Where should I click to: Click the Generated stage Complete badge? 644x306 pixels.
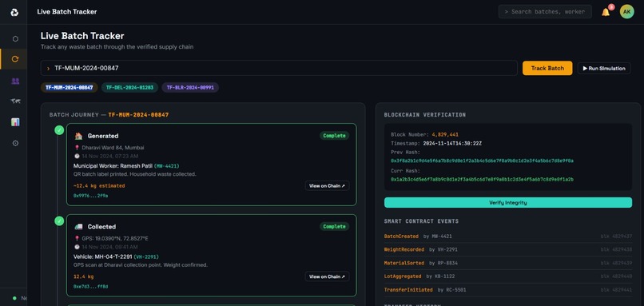[x=334, y=136]
